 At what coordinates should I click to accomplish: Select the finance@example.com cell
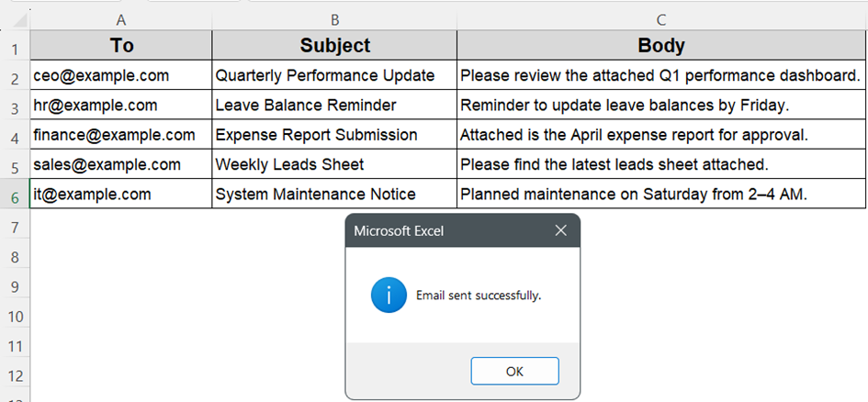coord(120,134)
